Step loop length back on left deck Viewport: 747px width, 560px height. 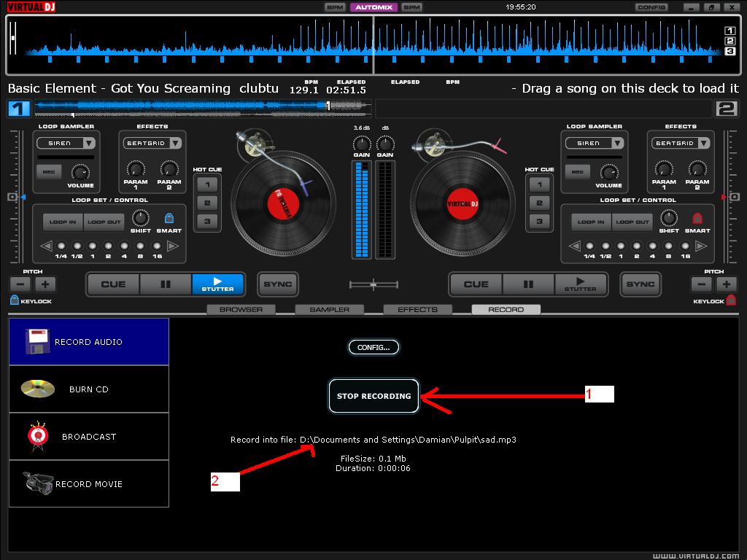(46, 246)
